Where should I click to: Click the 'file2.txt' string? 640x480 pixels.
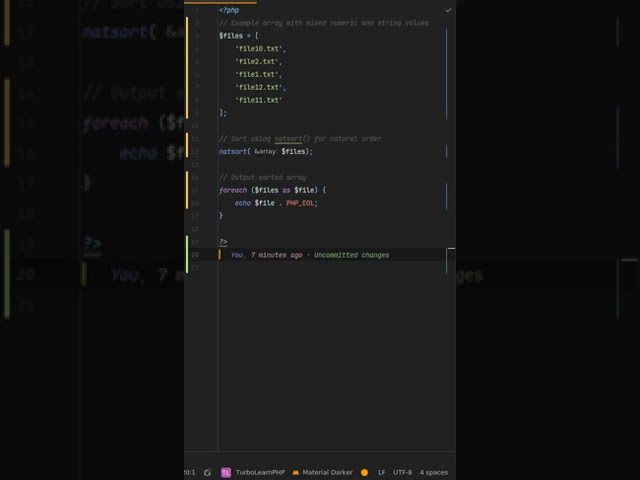click(x=258, y=62)
